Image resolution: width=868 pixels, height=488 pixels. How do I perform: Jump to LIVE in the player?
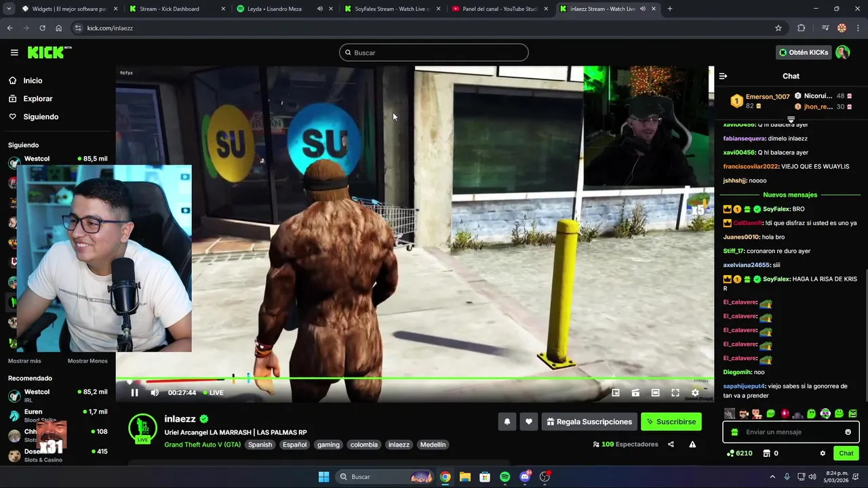214,392
